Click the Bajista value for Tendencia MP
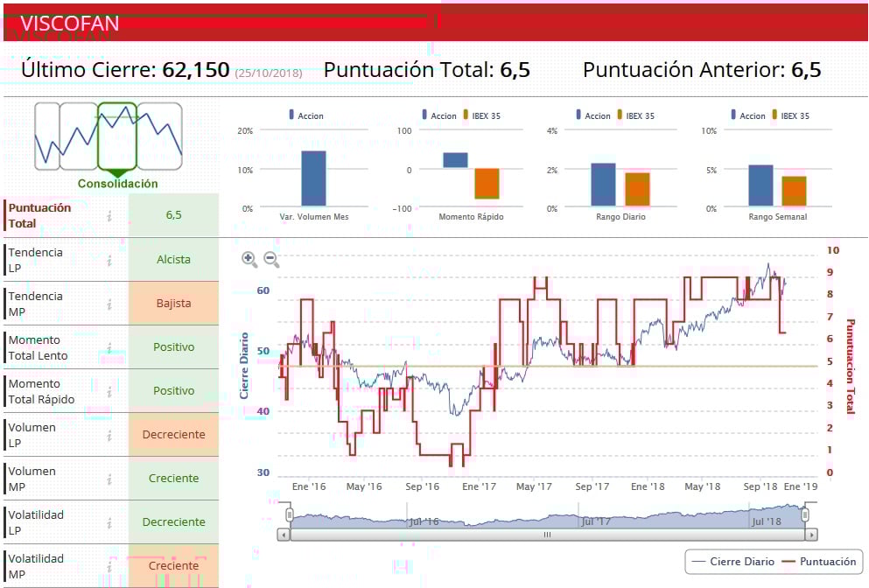This screenshot has height=588, width=869. point(173,303)
